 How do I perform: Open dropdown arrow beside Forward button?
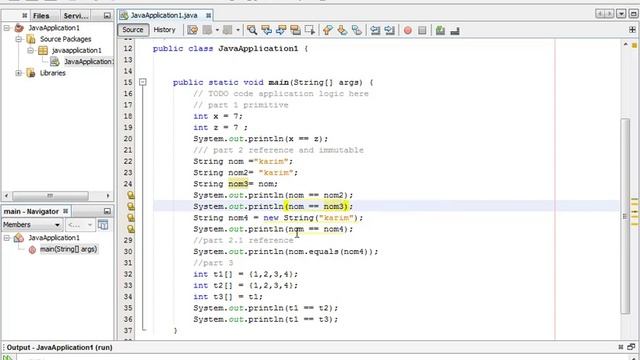238,30
